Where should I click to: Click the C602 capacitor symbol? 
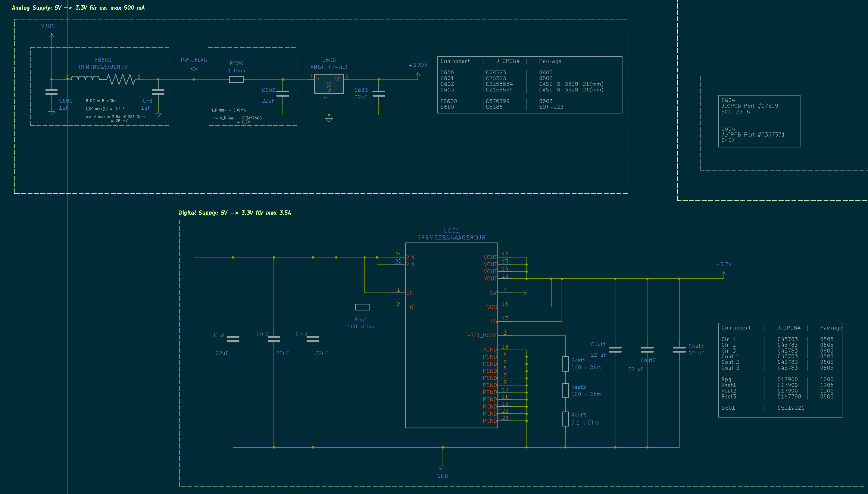pyautogui.click(x=283, y=94)
